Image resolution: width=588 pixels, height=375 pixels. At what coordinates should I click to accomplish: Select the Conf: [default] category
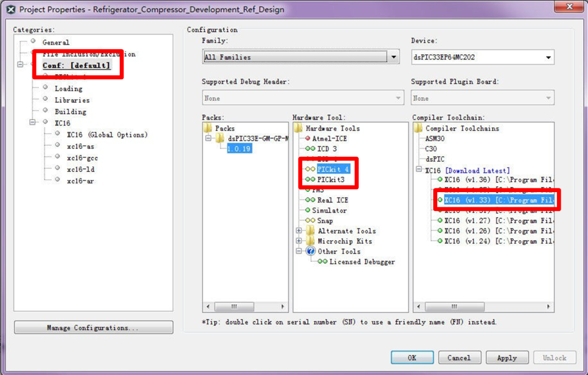click(77, 65)
